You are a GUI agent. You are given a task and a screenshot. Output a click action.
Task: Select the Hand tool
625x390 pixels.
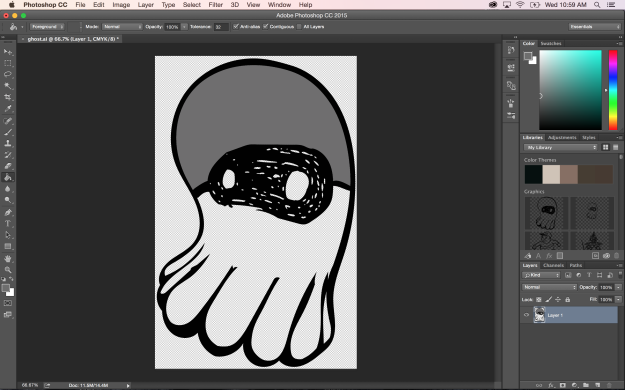tap(8, 258)
